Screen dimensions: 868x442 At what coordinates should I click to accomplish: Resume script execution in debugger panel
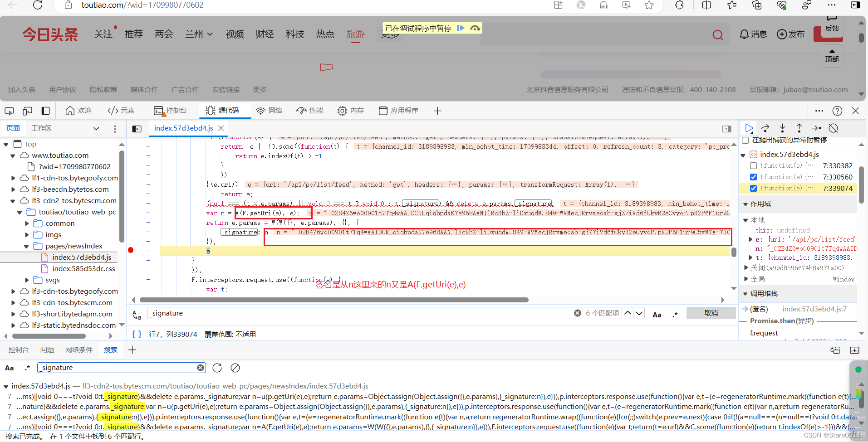point(749,128)
